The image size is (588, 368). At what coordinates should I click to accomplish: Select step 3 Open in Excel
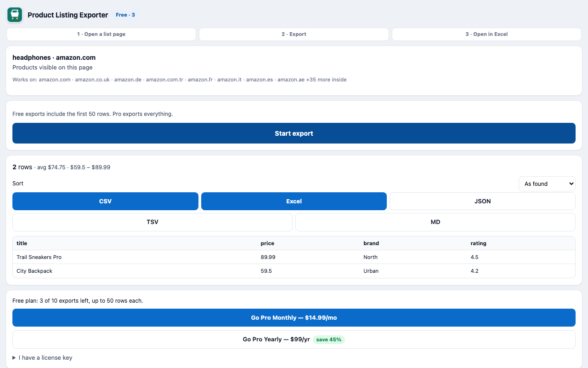pos(486,34)
